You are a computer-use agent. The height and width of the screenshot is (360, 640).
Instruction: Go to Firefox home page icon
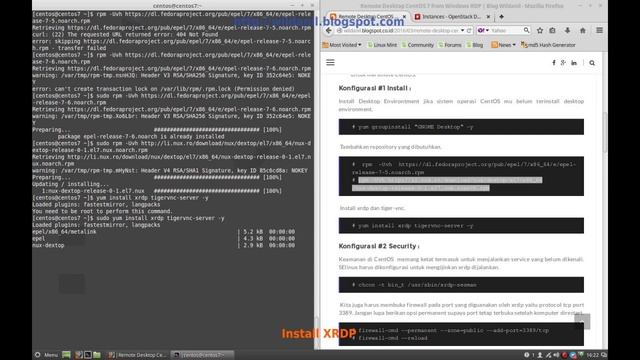[x=583, y=31]
